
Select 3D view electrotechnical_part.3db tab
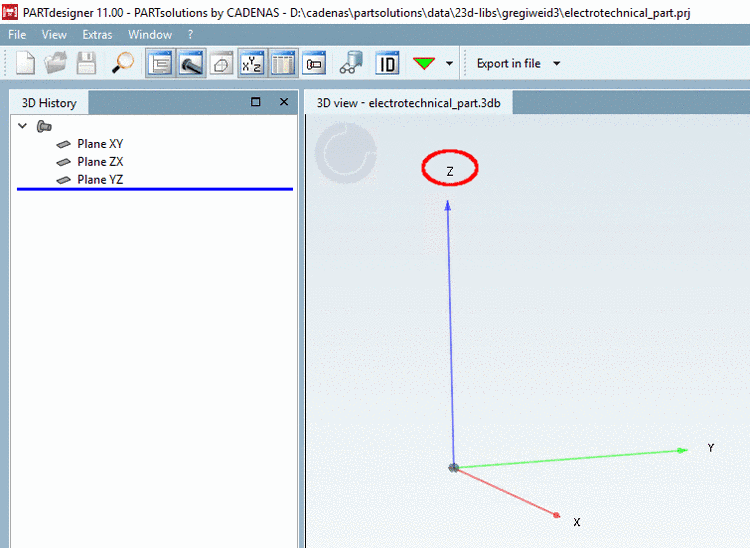coord(408,103)
